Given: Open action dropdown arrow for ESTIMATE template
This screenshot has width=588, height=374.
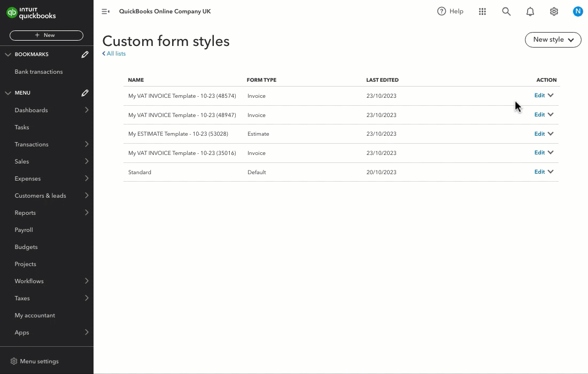Looking at the screenshot, I should click(551, 134).
